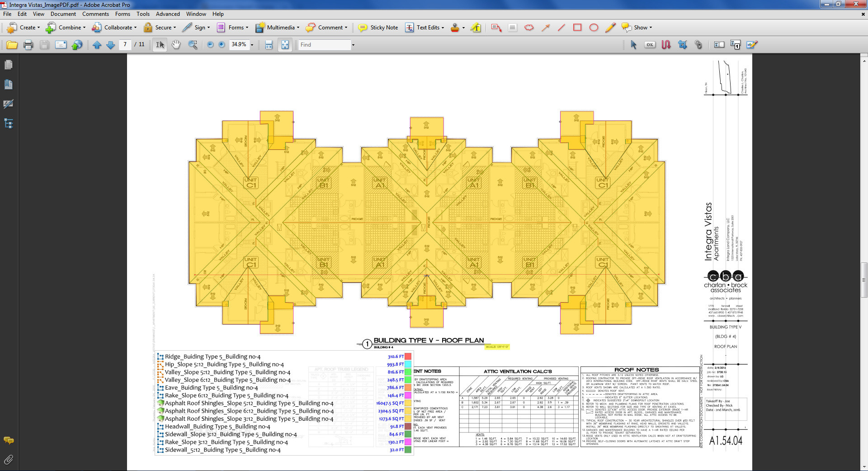The image size is (868, 471).
Task: Go to next page with down arrow
Action: point(110,45)
